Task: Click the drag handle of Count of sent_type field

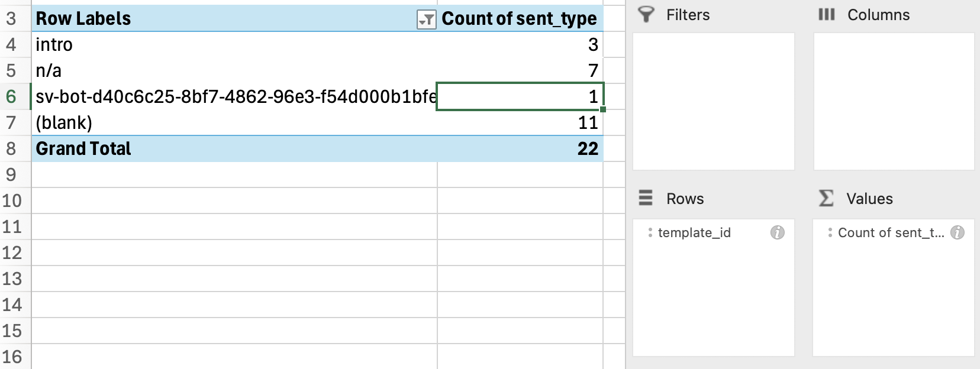Action: [830, 232]
